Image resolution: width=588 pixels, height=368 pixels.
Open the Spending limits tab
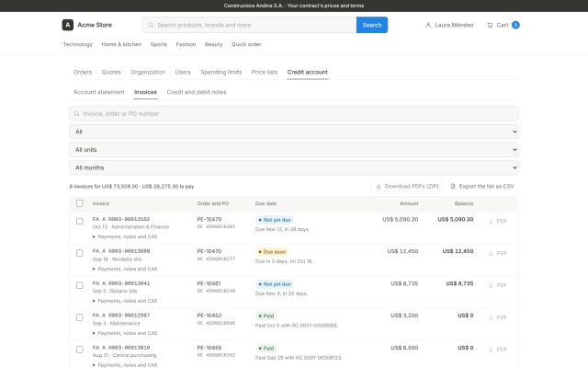[x=220, y=72]
